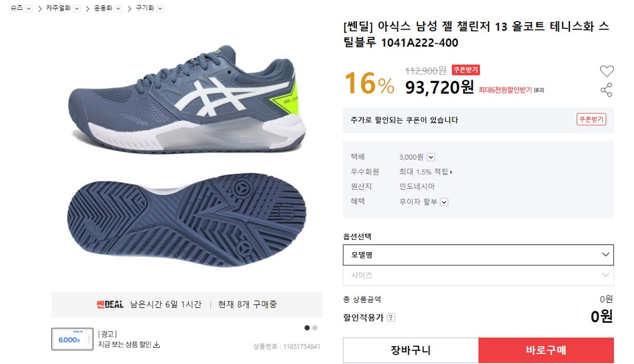634x364 pixels.
Task: Get the red 쿠폰받기 badge next to original price
Action: pos(465,70)
